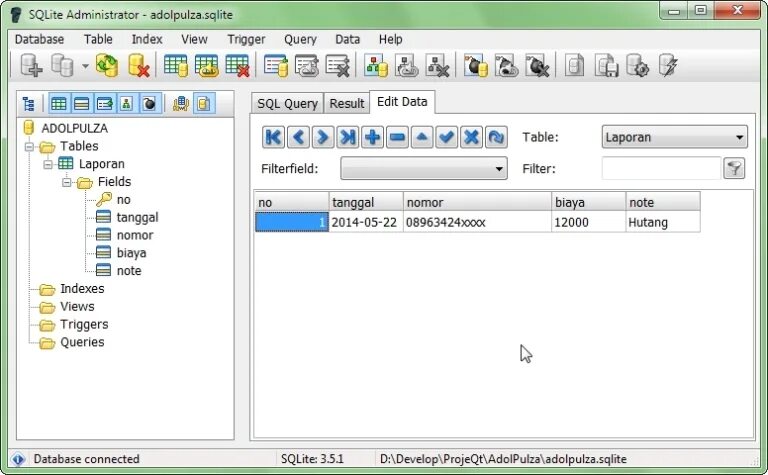This screenshot has height=475, width=768.
Task: Click the delete table toolbar icon
Action: 238,65
